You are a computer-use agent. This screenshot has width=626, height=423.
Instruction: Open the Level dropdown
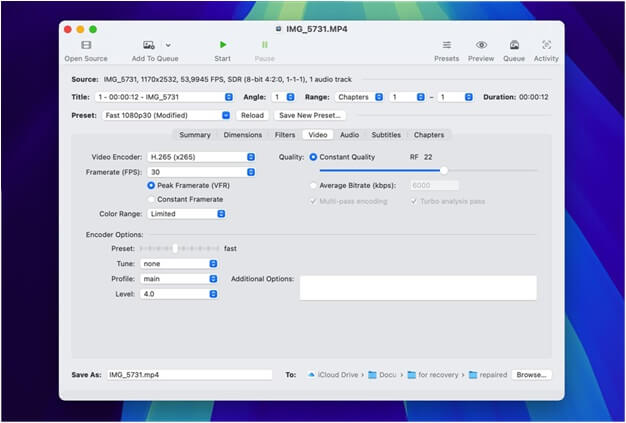179,294
